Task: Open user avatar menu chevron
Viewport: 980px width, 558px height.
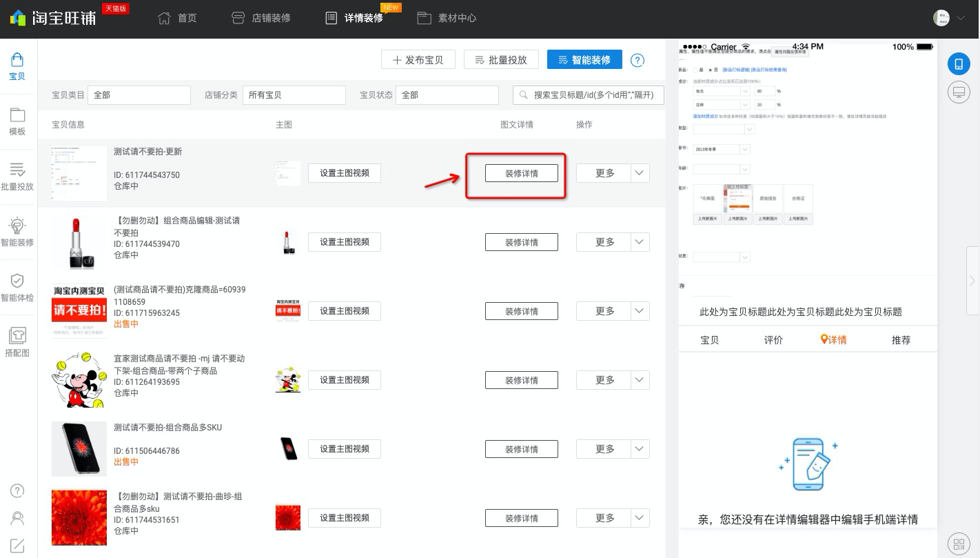Action: pos(961,19)
